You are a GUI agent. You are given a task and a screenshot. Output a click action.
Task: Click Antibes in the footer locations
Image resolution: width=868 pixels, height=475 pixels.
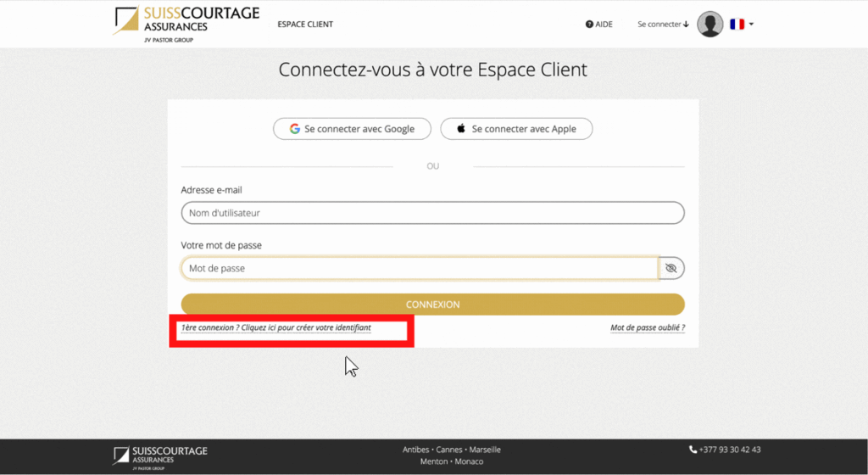pyautogui.click(x=416, y=450)
